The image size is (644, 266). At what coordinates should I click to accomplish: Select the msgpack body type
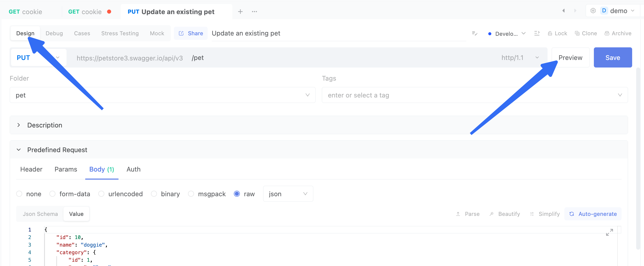click(191, 194)
